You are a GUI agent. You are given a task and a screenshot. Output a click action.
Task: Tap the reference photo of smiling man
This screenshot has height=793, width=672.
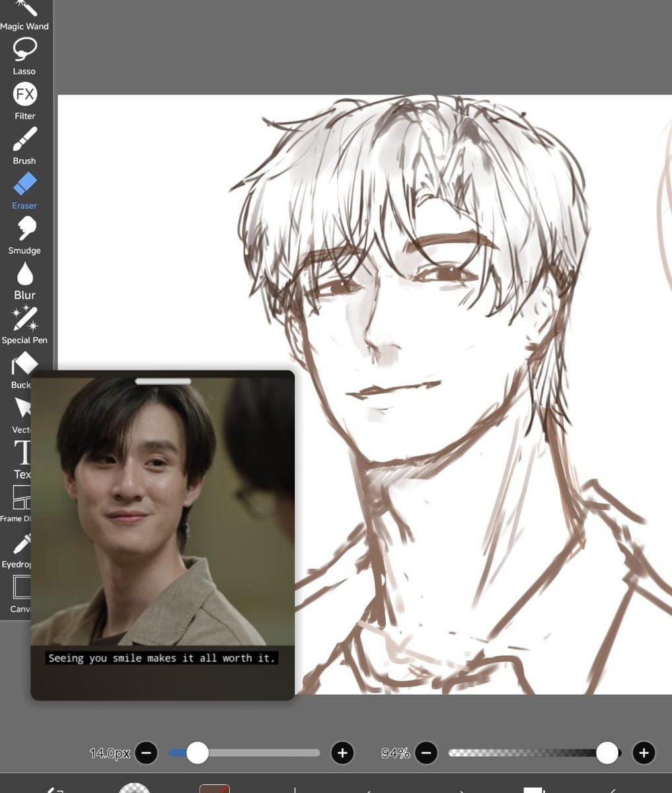[x=163, y=512]
